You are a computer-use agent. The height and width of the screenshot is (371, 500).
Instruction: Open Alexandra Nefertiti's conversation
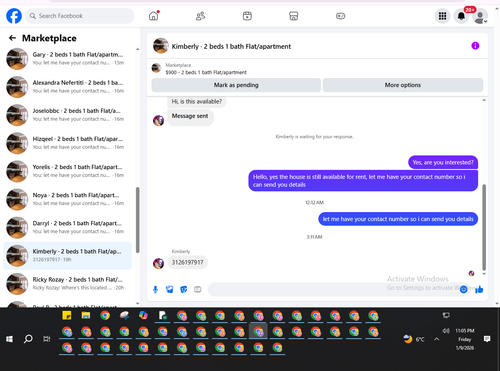point(68,87)
